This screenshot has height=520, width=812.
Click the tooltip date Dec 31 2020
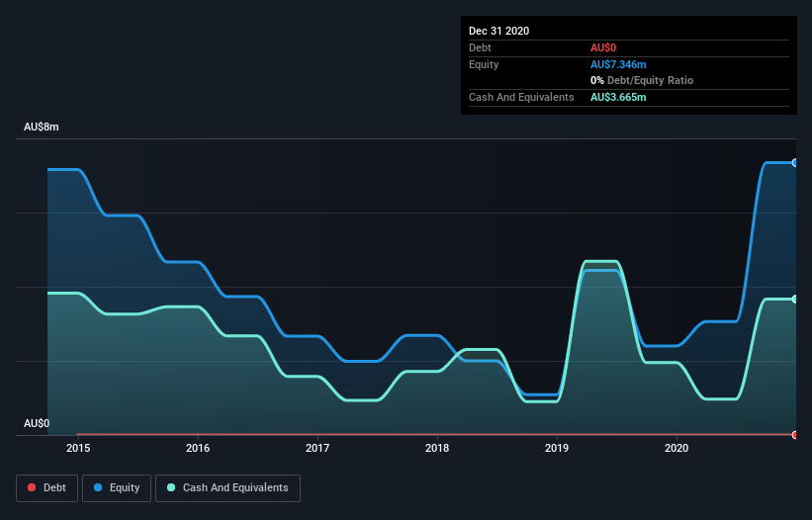coord(498,31)
